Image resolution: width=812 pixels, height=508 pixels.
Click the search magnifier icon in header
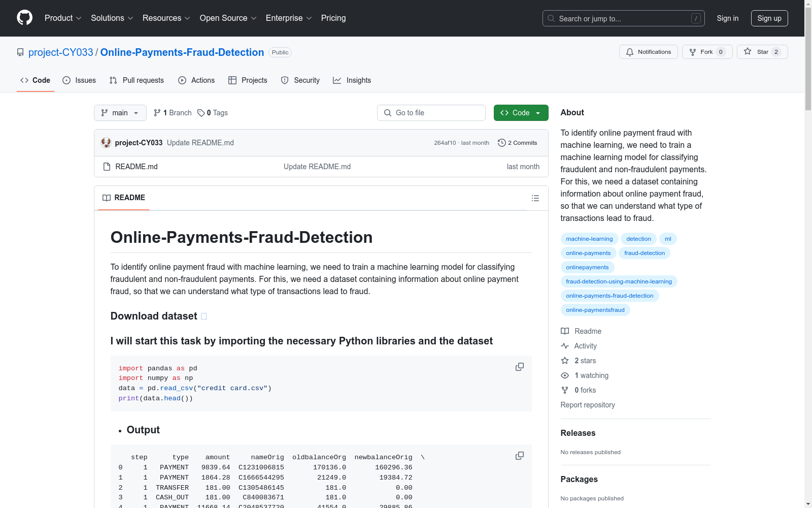point(551,18)
